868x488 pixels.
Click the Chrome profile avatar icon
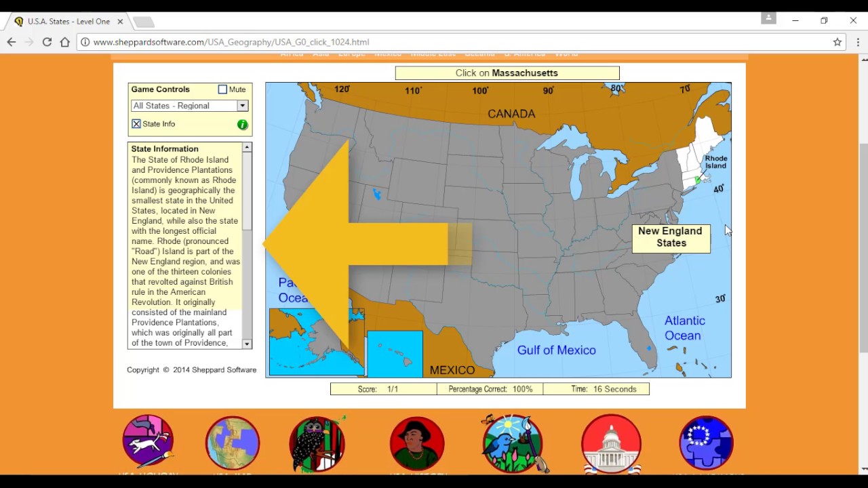click(x=768, y=18)
